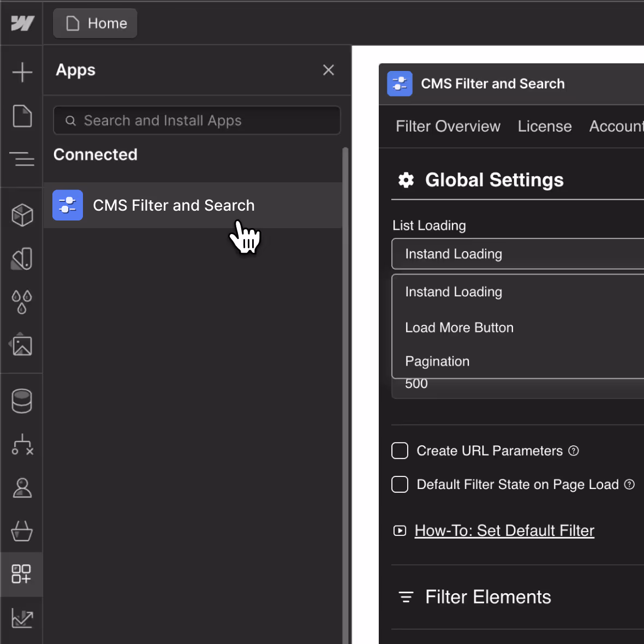Switch to the Account tab

point(616,126)
